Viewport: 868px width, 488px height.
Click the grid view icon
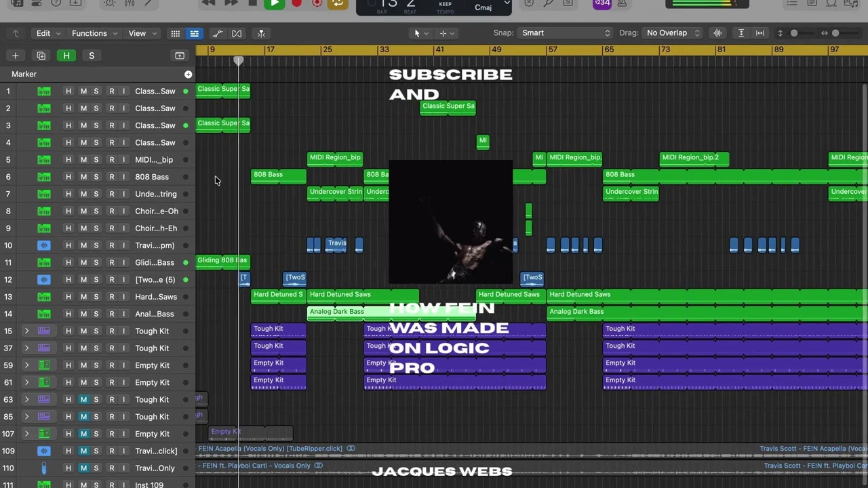tap(176, 33)
